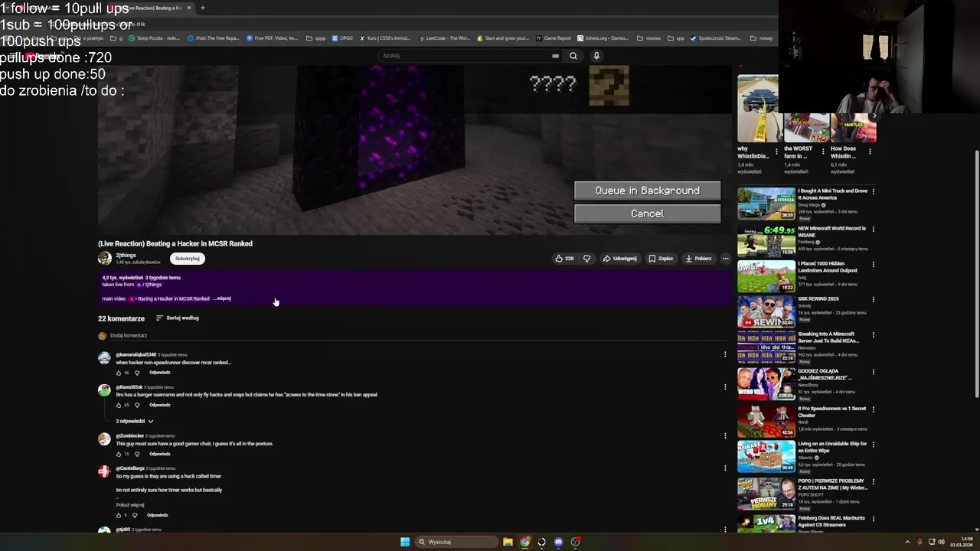Image resolution: width=980 pixels, height=551 pixels.
Task: Open the 2jthings channel avatar
Action: pos(105,259)
